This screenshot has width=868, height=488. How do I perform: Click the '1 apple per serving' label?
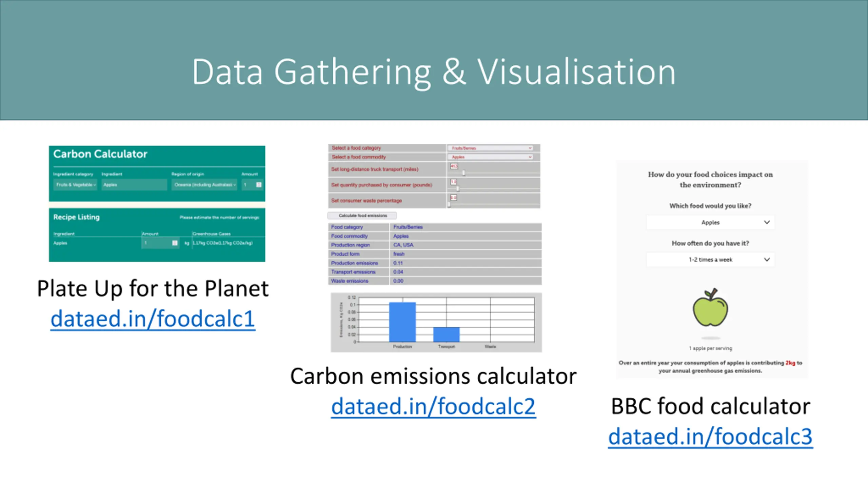(710, 348)
